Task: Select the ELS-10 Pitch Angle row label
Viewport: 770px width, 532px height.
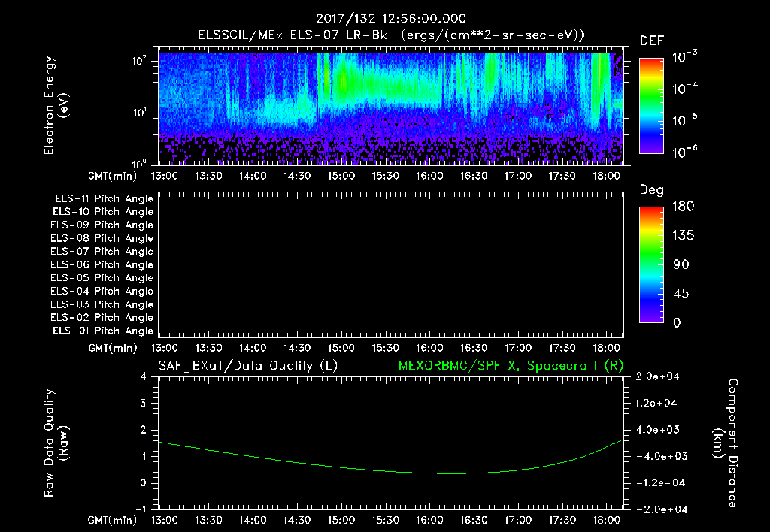Action: pos(103,212)
